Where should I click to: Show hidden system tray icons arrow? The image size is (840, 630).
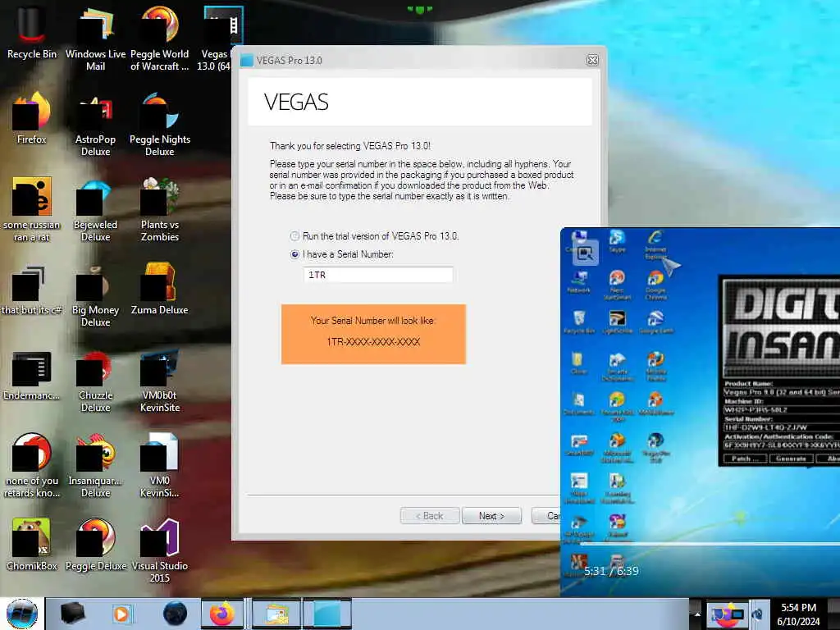[x=697, y=614]
